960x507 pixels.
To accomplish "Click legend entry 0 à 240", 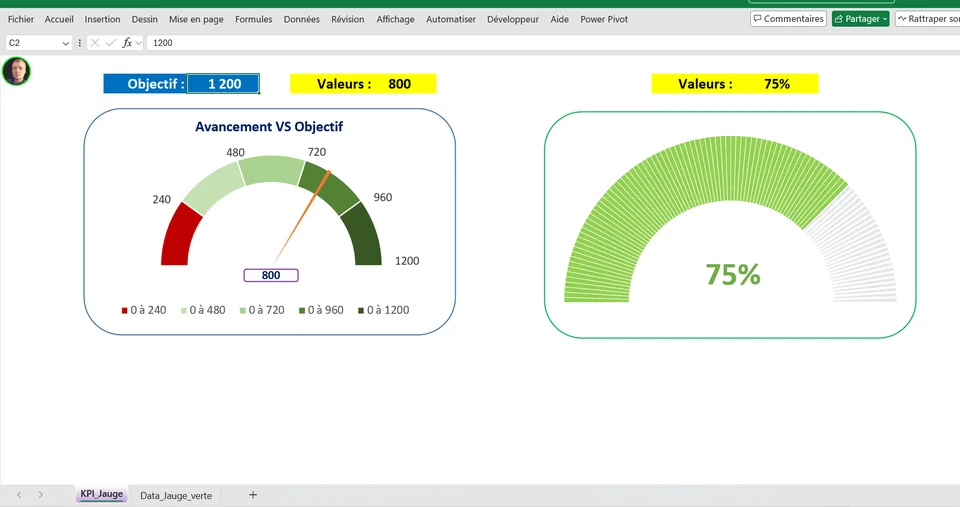I will tap(144, 310).
